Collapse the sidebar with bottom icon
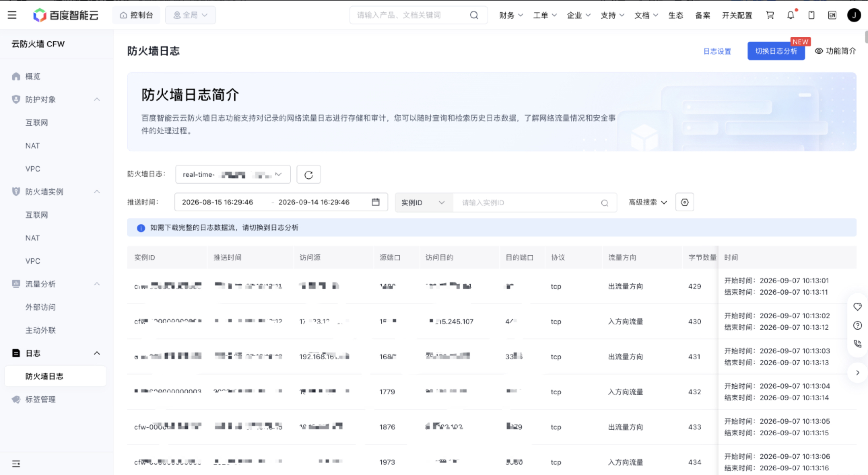This screenshot has height=475, width=868. pos(16,464)
